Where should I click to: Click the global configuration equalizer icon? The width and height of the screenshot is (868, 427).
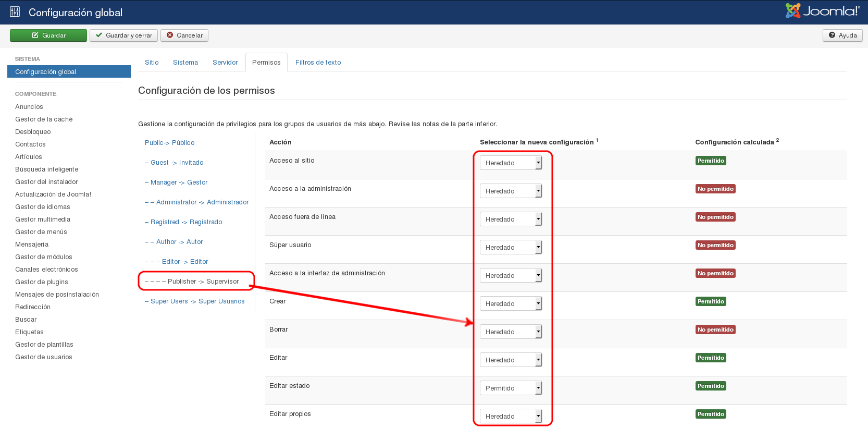click(x=15, y=12)
